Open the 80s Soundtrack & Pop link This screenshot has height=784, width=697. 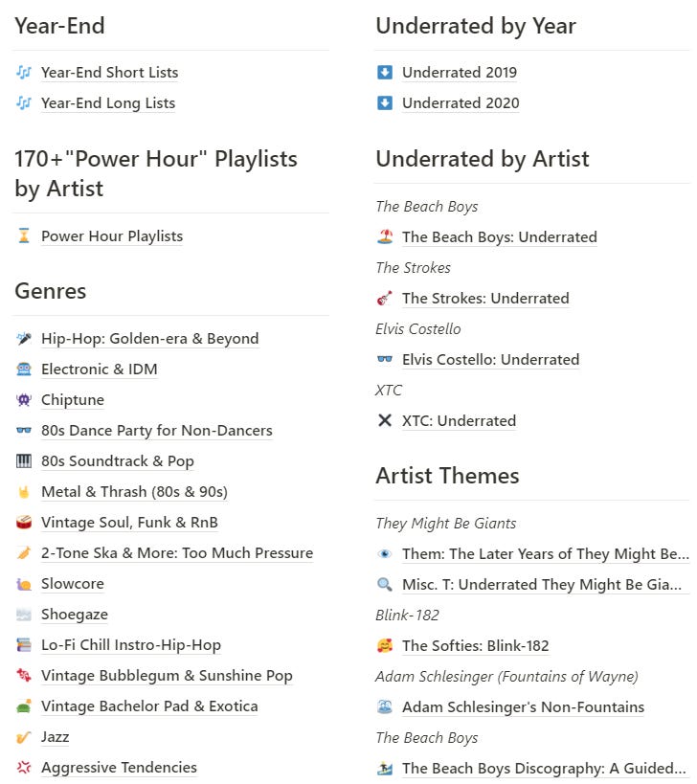click(x=118, y=461)
